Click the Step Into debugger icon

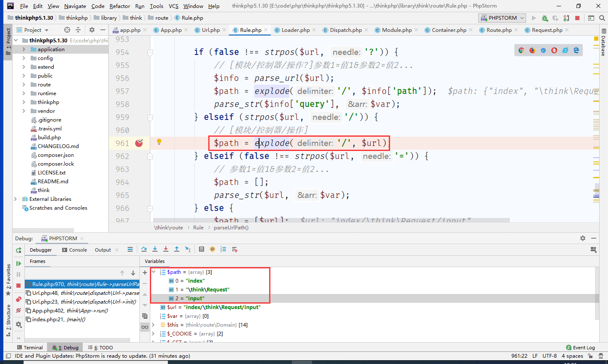[155, 249]
